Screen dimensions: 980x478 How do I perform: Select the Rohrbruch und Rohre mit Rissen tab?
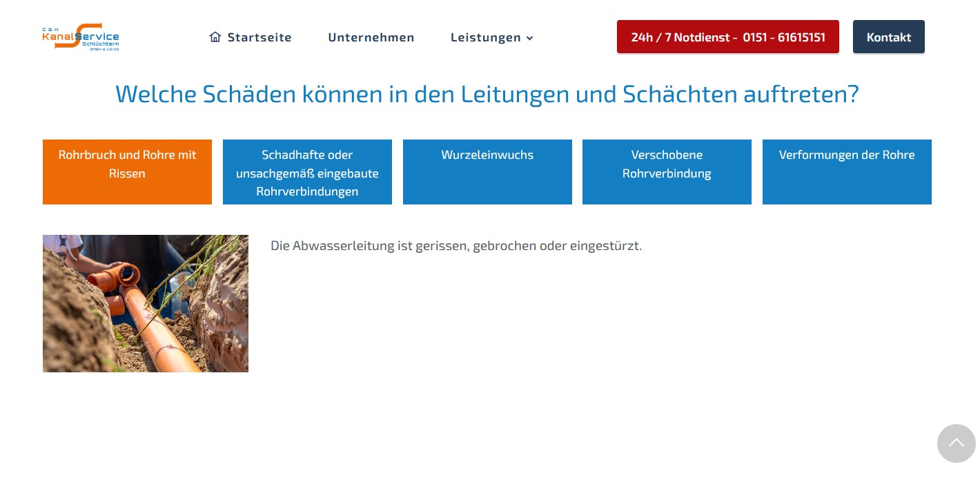(x=127, y=172)
